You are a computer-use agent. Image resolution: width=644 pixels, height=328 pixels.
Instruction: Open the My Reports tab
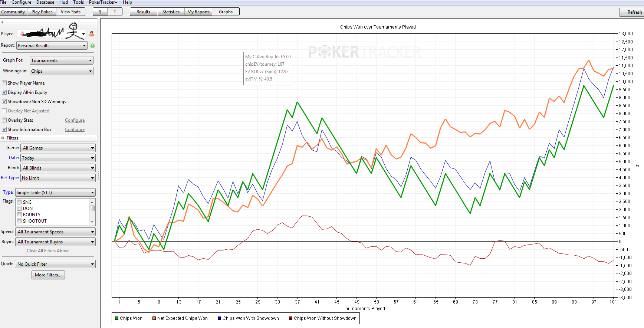click(198, 12)
